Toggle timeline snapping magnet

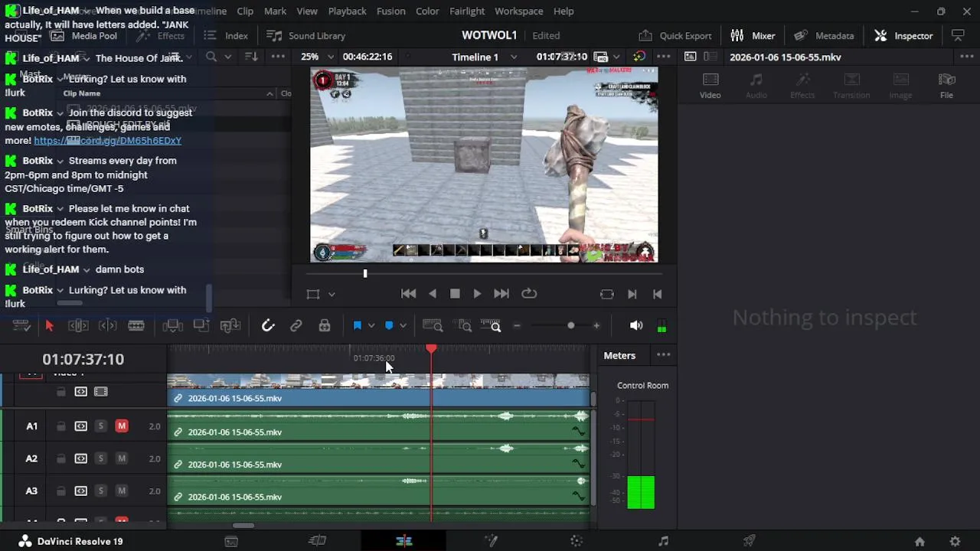[x=268, y=326]
